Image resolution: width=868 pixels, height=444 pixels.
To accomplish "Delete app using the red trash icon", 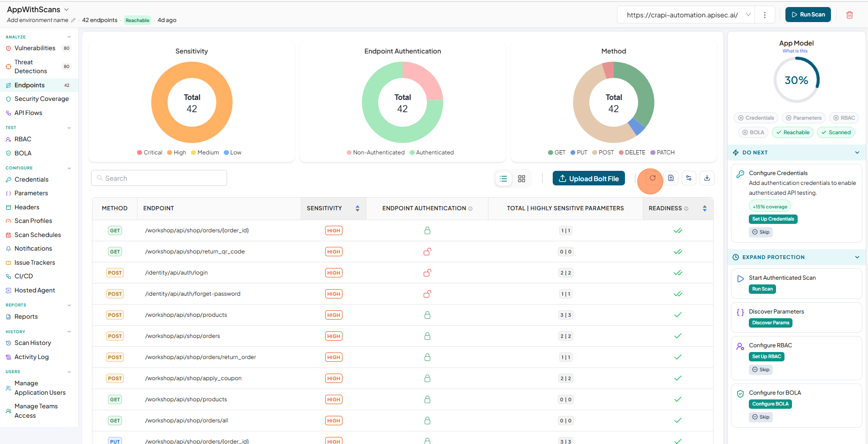I will tap(849, 15).
